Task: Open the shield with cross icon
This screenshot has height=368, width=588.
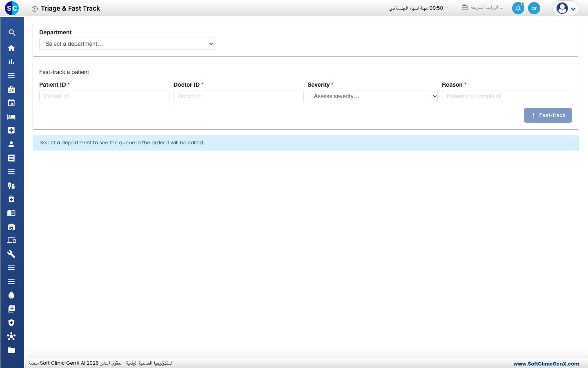Action: pos(11,323)
